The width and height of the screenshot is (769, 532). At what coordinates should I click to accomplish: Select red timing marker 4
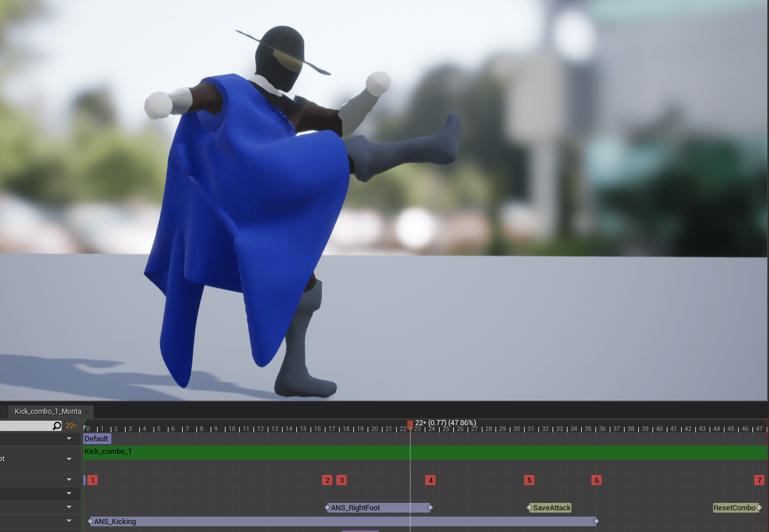[x=430, y=480]
